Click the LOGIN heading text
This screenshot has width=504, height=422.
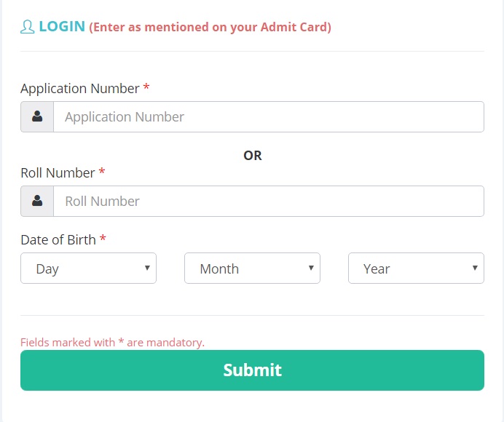(62, 27)
